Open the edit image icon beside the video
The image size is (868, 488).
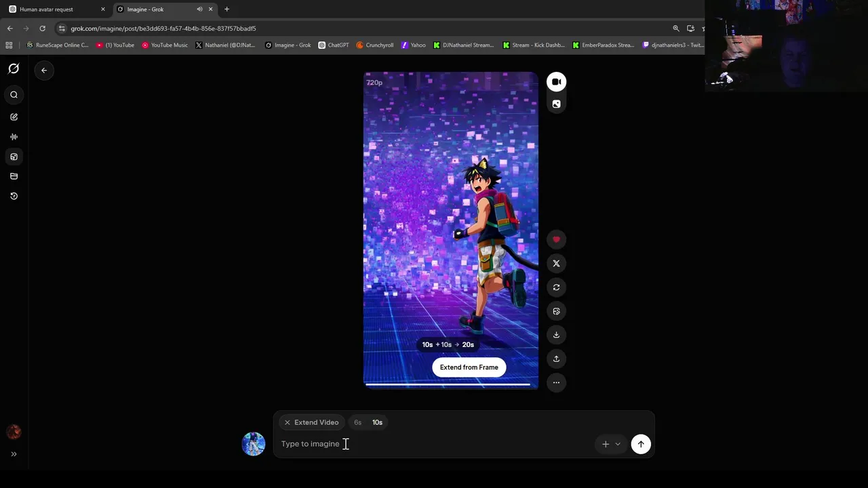pyautogui.click(x=556, y=311)
